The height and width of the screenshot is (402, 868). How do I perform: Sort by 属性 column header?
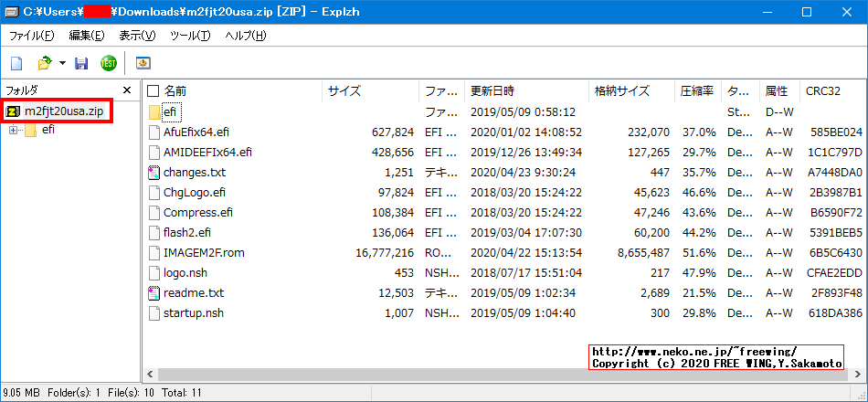(776, 90)
